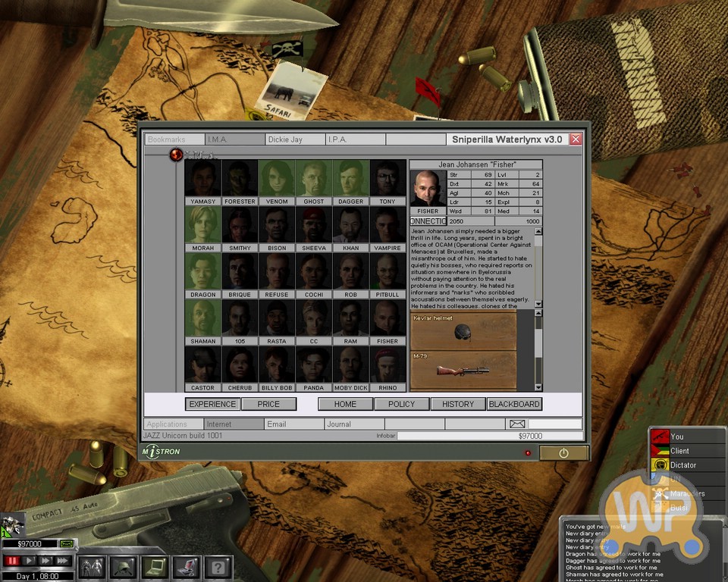Click the green laptop icon
Screen dimensions: 728x582
coord(154,567)
